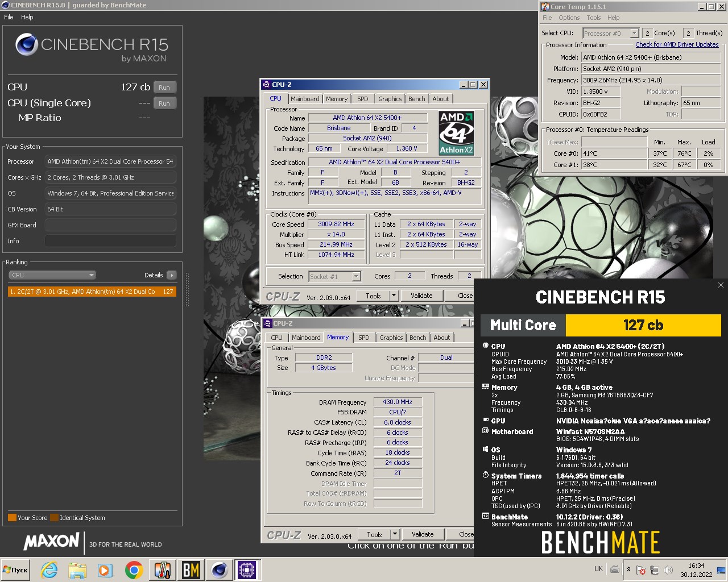Image resolution: width=728 pixels, height=582 pixels.
Task: Open SPD tab in CPU-Z memory window
Action: 364,338
